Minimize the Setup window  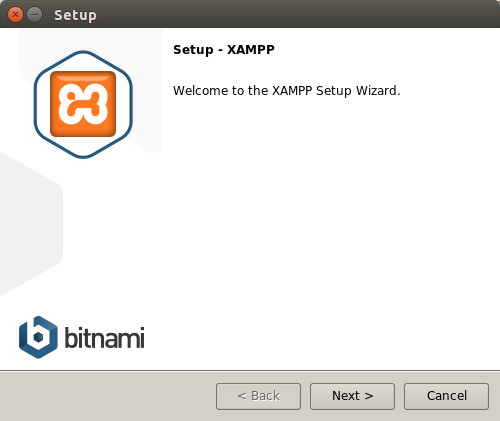34,15
